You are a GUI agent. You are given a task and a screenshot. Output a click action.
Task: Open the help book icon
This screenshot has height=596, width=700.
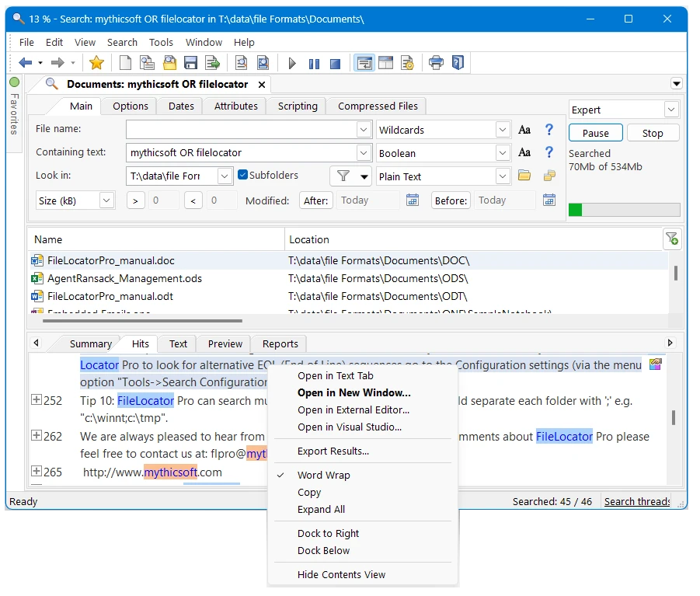point(458,62)
